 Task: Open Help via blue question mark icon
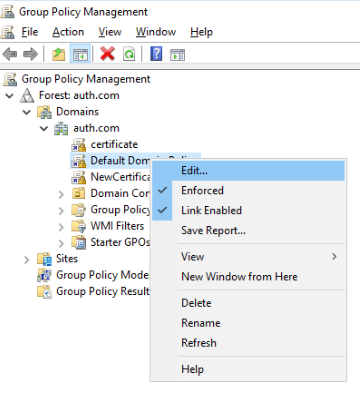[x=156, y=54]
